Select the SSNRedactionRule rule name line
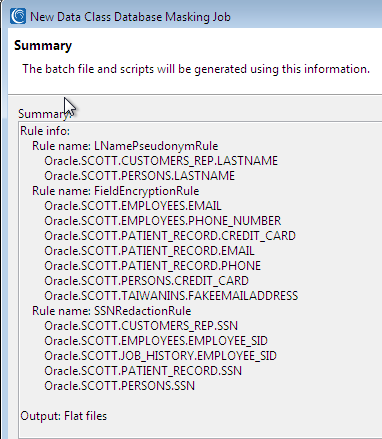Viewport: 382px width, 439px height. point(112,311)
